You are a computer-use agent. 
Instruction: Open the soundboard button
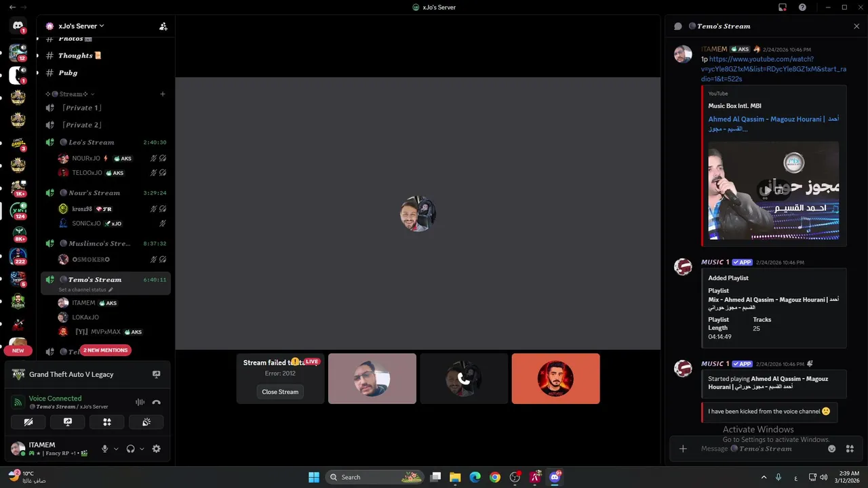tap(146, 422)
